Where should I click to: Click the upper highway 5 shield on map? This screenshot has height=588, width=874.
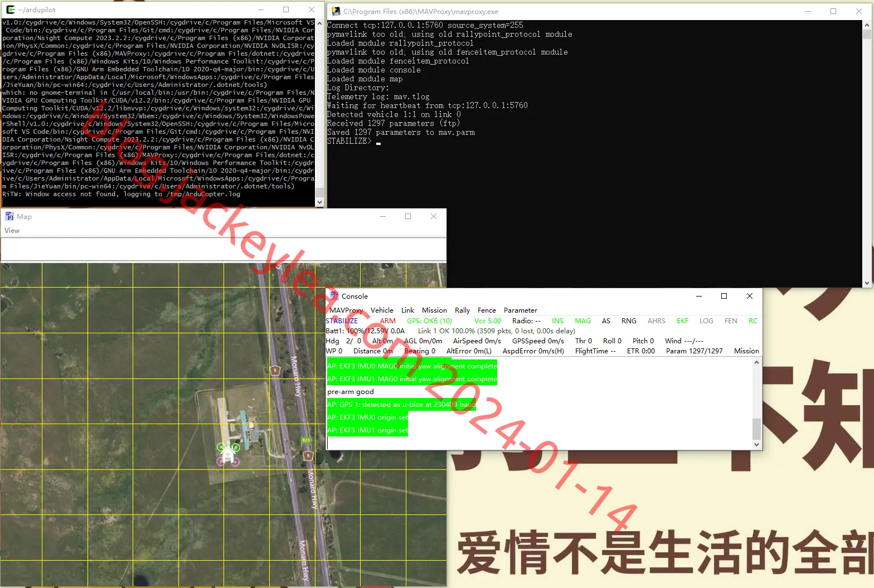coord(275,370)
